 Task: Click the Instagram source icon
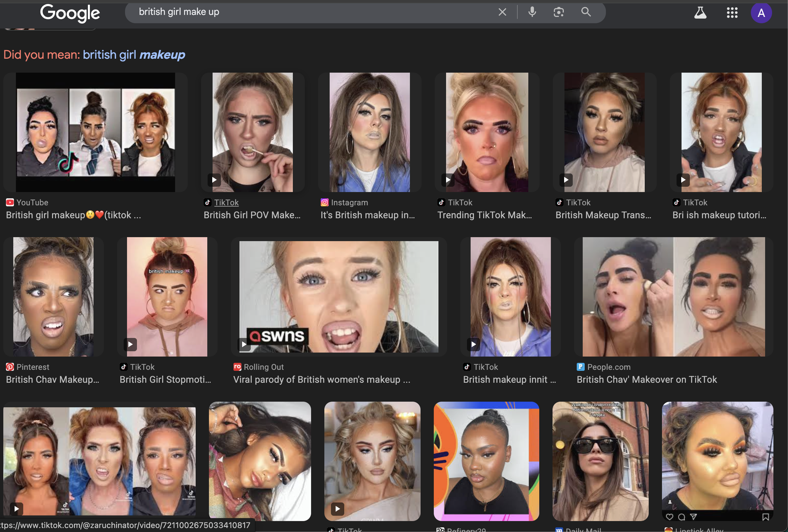[x=324, y=202]
